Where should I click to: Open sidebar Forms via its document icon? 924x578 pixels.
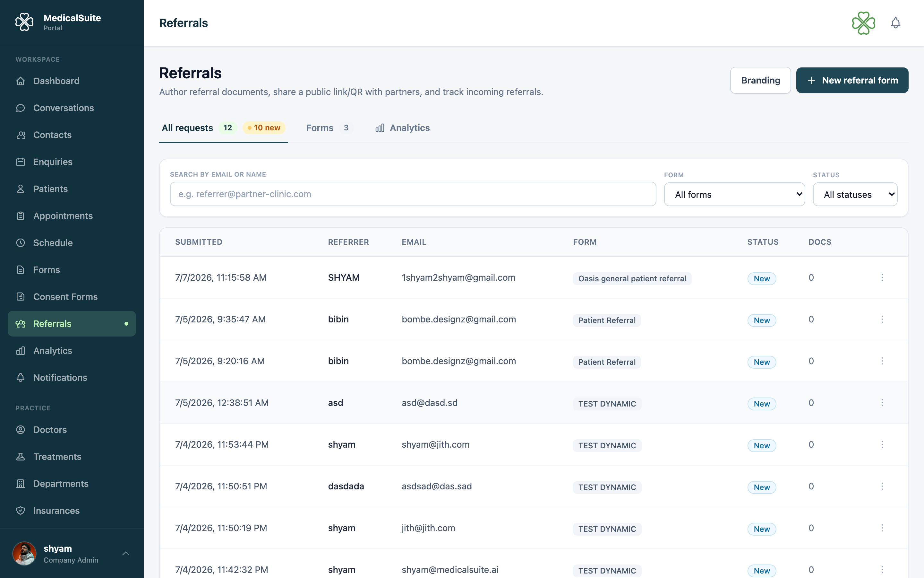coord(21,269)
